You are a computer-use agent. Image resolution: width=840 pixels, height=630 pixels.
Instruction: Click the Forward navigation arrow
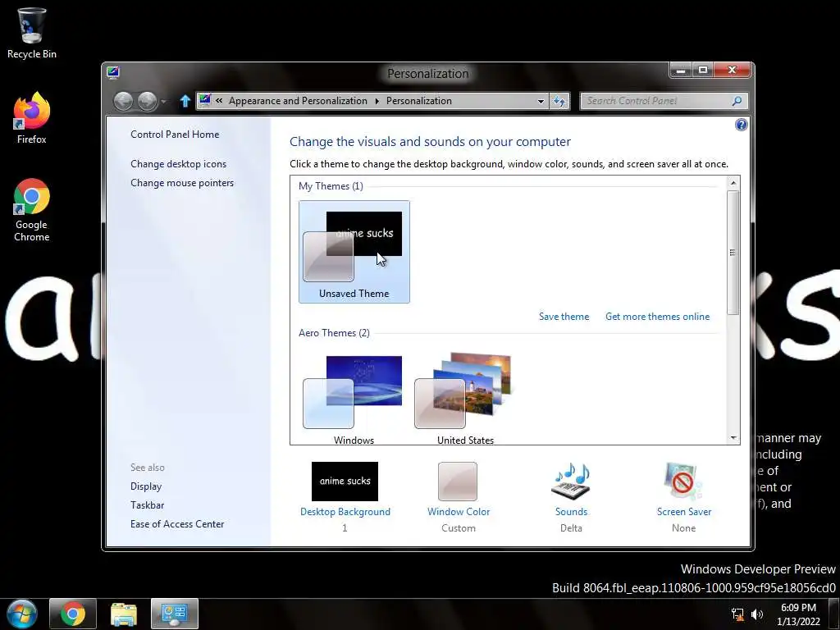tap(147, 101)
